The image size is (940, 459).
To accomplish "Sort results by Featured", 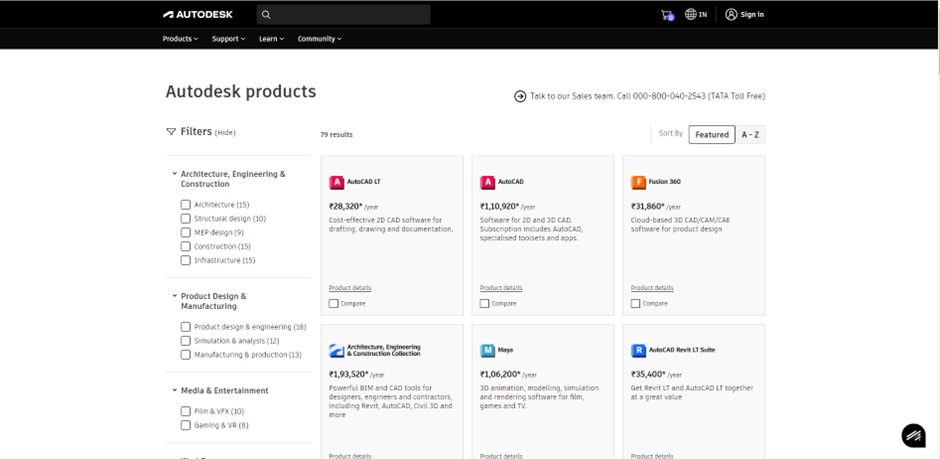I will pyautogui.click(x=712, y=135).
